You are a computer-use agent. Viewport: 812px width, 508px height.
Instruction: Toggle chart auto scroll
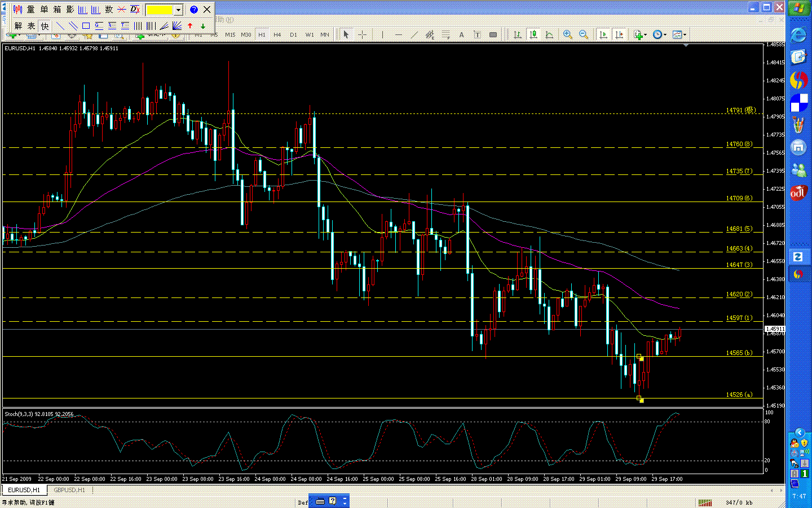603,35
